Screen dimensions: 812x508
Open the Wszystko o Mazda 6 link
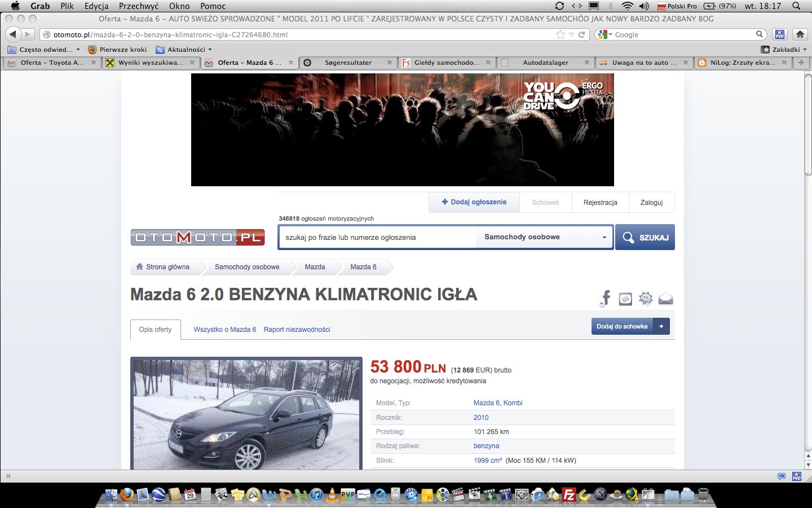point(225,330)
